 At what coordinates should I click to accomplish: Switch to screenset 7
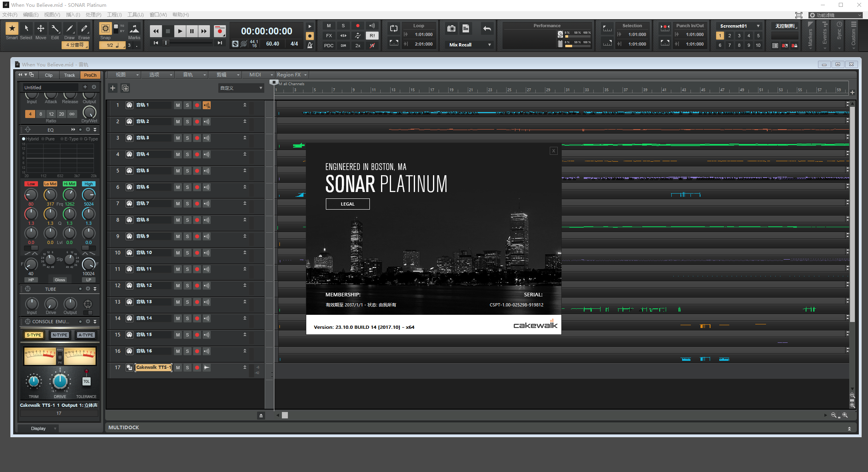[x=730, y=45]
